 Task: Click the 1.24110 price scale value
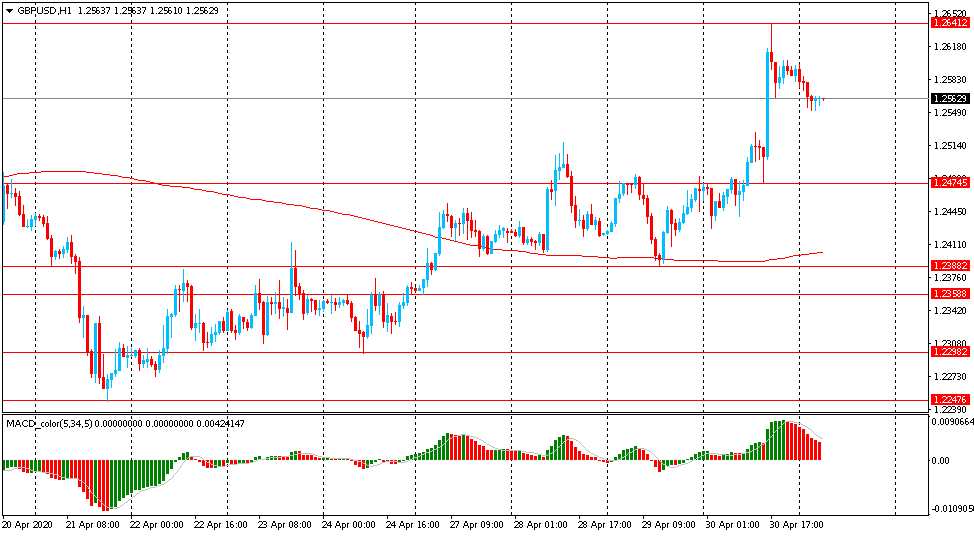949,245
